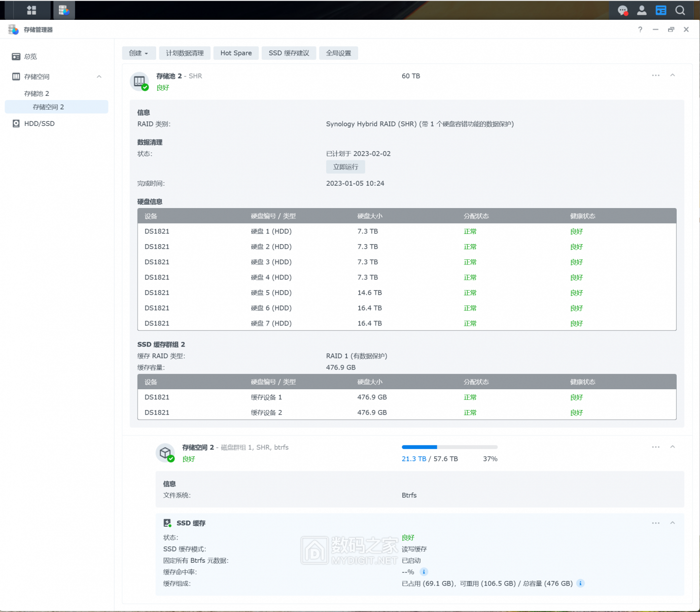
Task: Click the volume usage progress bar
Action: [449, 447]
